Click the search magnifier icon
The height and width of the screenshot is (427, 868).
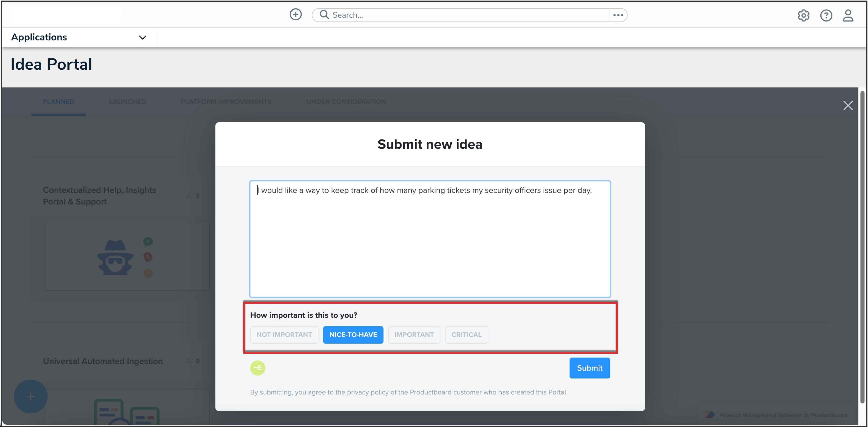pyautogui.click(x=324, y=15)
